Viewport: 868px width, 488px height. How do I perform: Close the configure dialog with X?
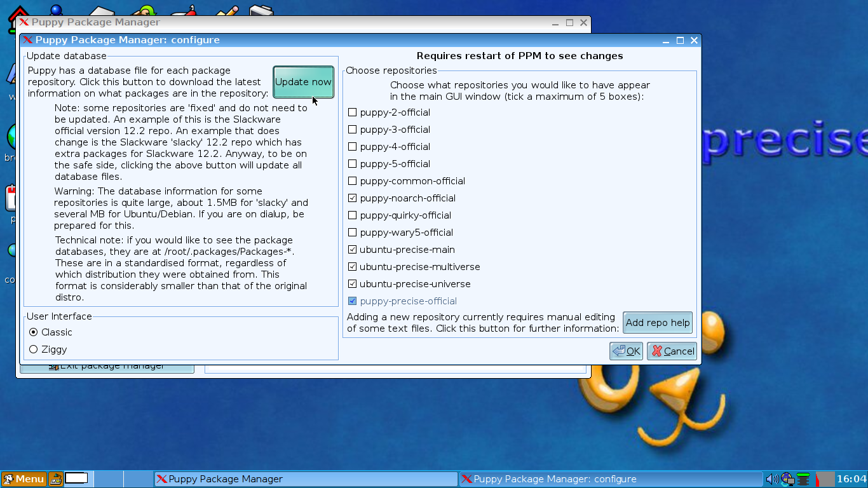[694, 40]
